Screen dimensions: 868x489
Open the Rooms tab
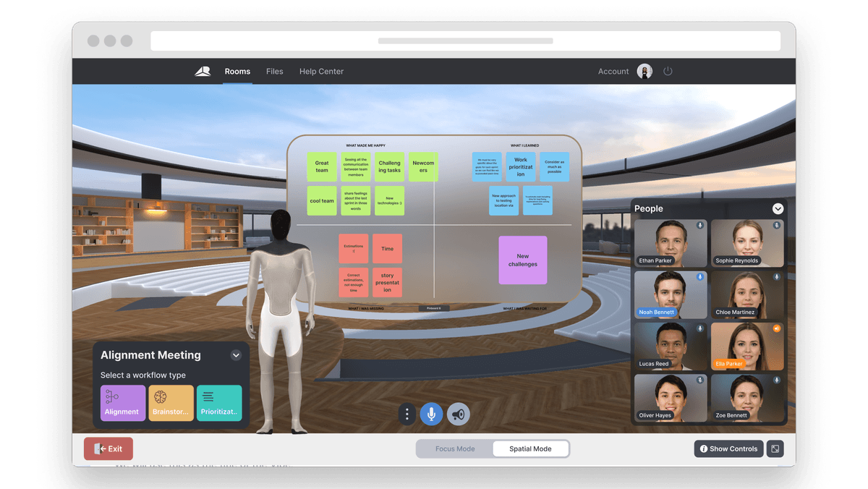[x=237, y=71]
